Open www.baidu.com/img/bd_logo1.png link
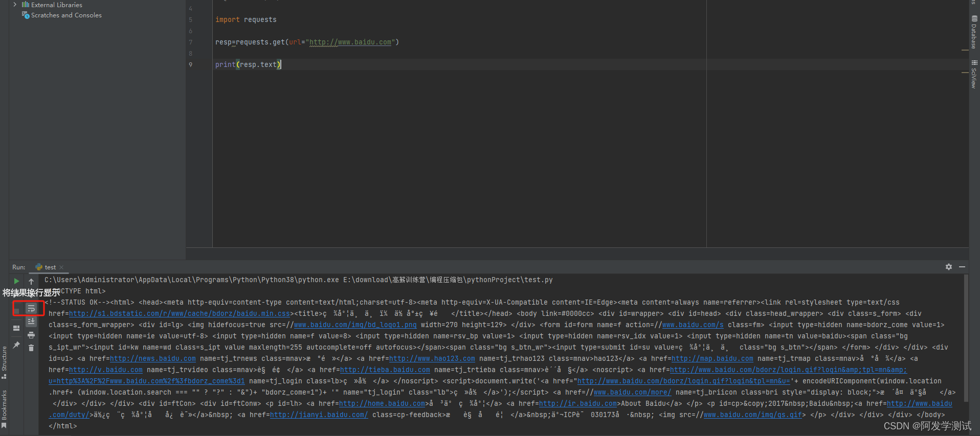Image resolution: width=980 pixels, height=436 pixels. 355,325
